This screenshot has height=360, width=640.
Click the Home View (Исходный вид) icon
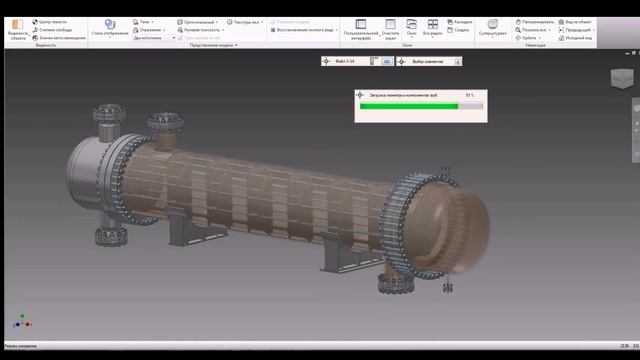click(561, 38)
